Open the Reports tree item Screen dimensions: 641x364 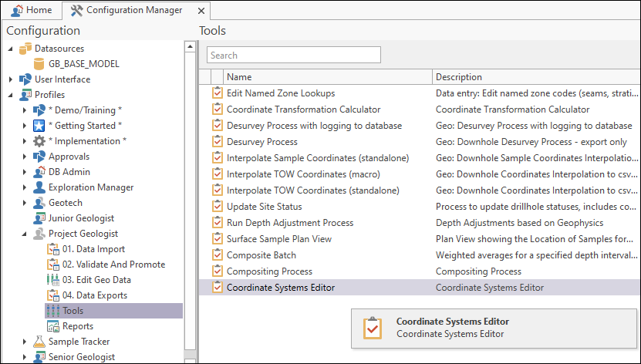tap(78, 326)
